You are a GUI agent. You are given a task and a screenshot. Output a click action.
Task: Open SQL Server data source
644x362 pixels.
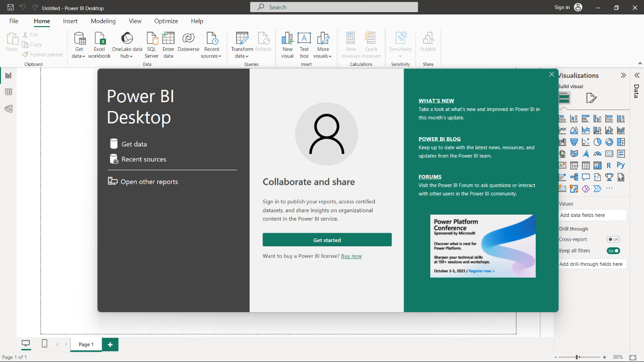pyautogui.click(x=152, y=45)
